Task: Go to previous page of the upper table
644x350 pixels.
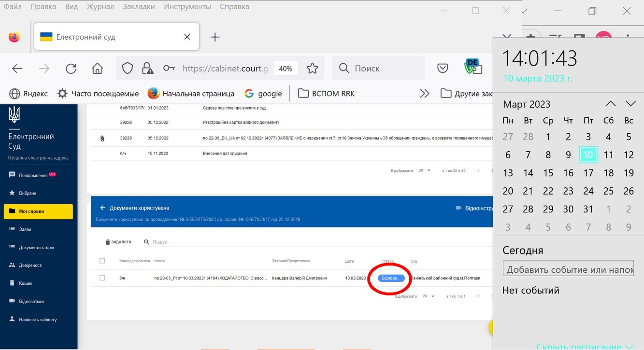Action: (478, 170)
